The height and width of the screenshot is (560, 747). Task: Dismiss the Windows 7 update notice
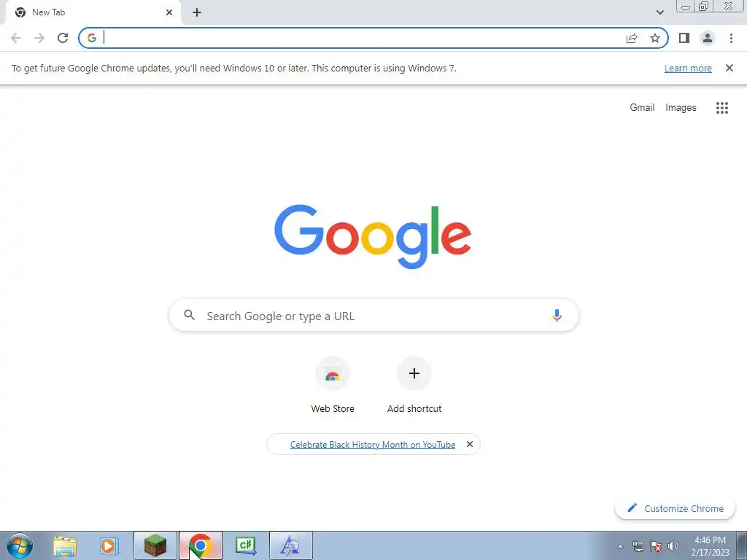(729, 68)
